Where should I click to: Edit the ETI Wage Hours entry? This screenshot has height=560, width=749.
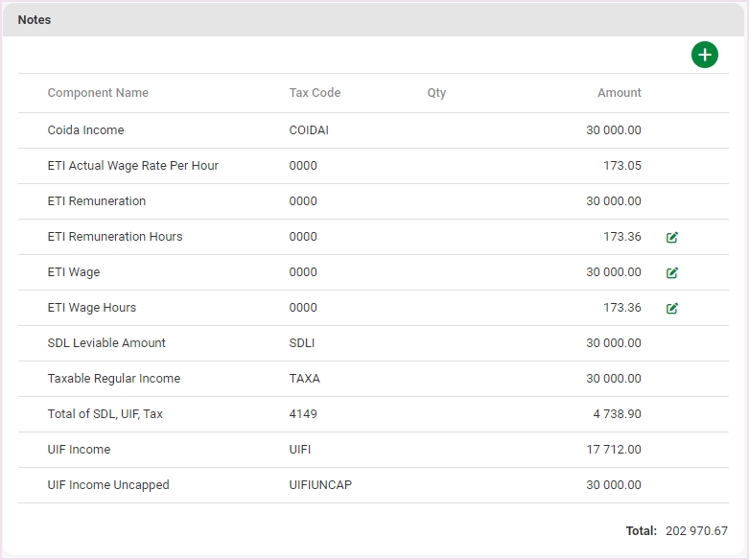point(672,308)
